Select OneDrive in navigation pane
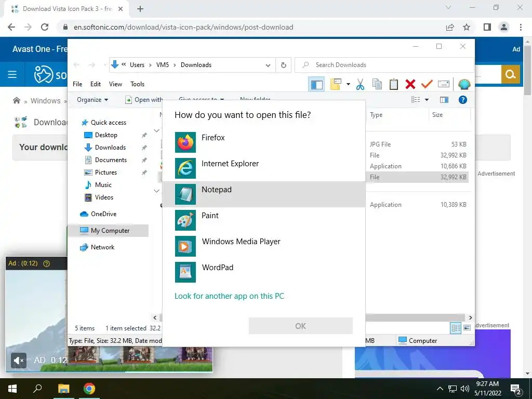 103,214
